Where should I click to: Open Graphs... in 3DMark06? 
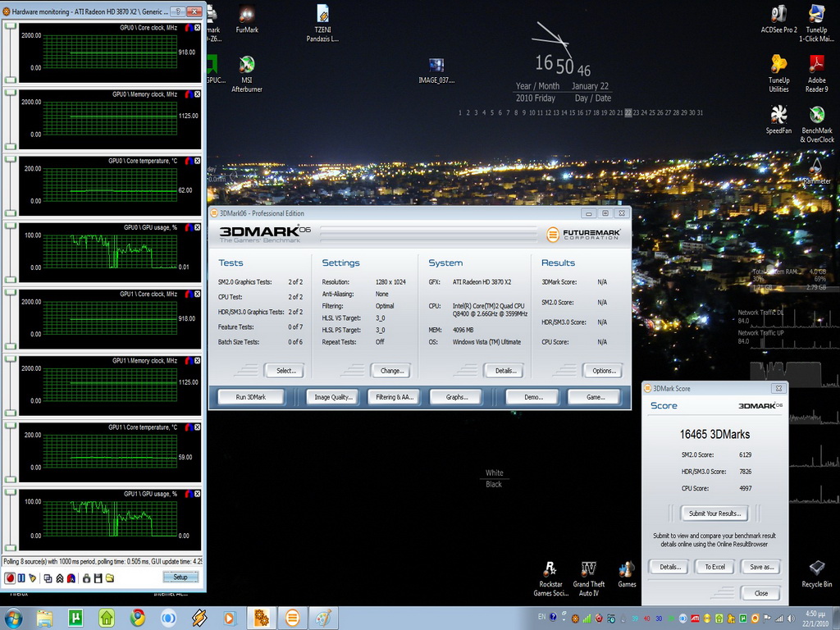pos(456,397)
